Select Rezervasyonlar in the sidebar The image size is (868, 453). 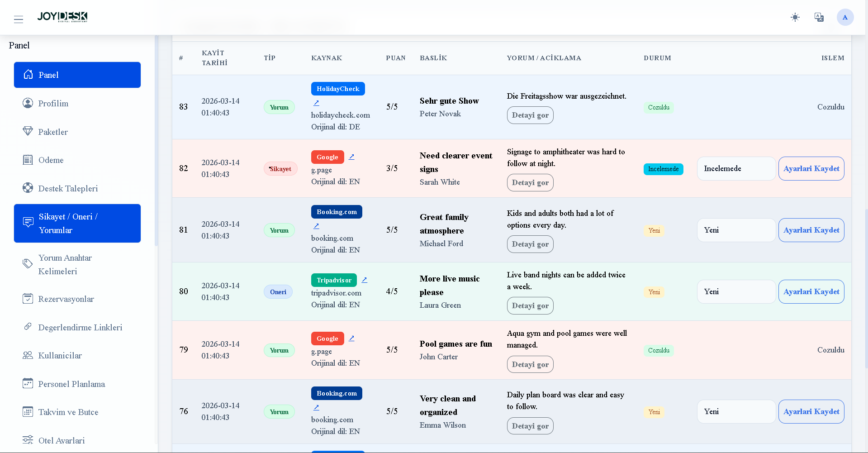click(66, 299)
